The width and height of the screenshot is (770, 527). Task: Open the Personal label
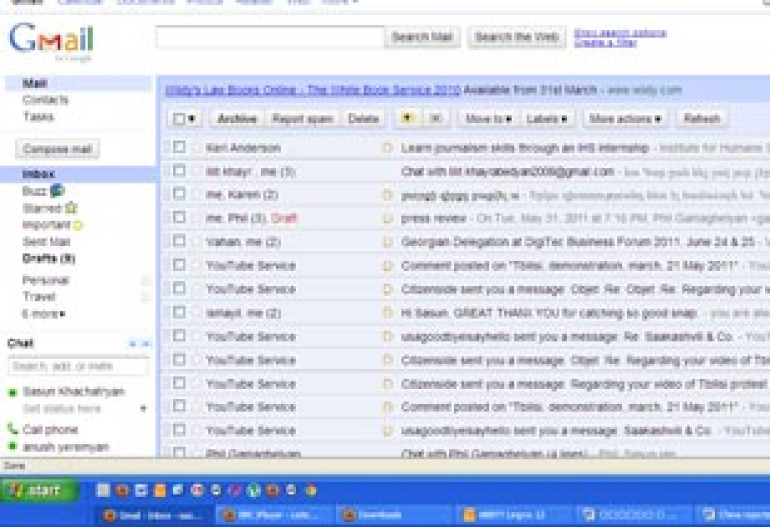(x=45, y=280)
